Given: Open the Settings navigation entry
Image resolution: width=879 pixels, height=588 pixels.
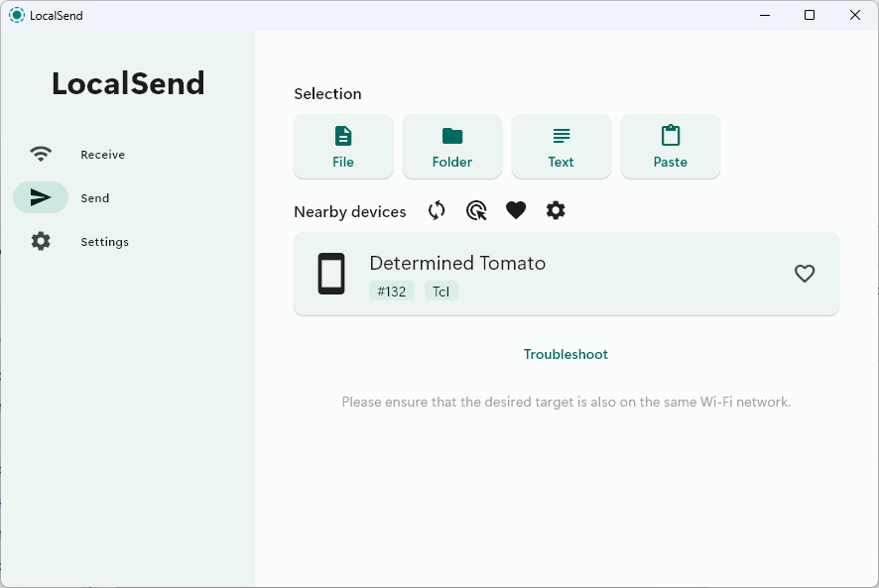Looking at the screenshot, I should [x=104, y=241].
